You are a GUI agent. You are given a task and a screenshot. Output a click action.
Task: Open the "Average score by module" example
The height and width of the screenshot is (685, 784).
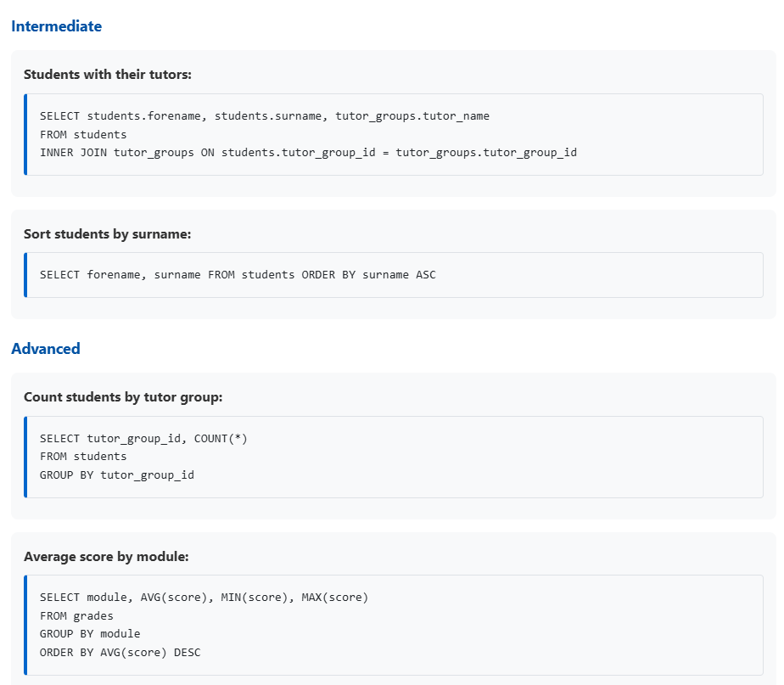(106, 557)
